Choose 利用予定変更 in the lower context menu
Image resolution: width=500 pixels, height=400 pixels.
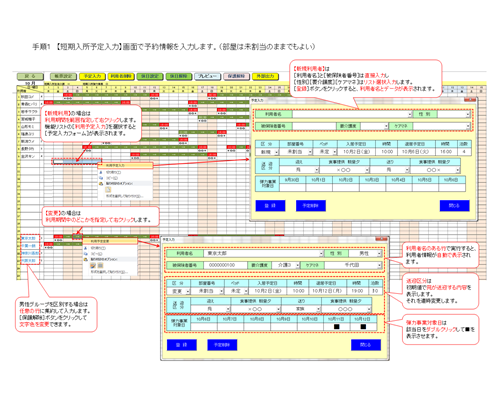click(110, 241)
